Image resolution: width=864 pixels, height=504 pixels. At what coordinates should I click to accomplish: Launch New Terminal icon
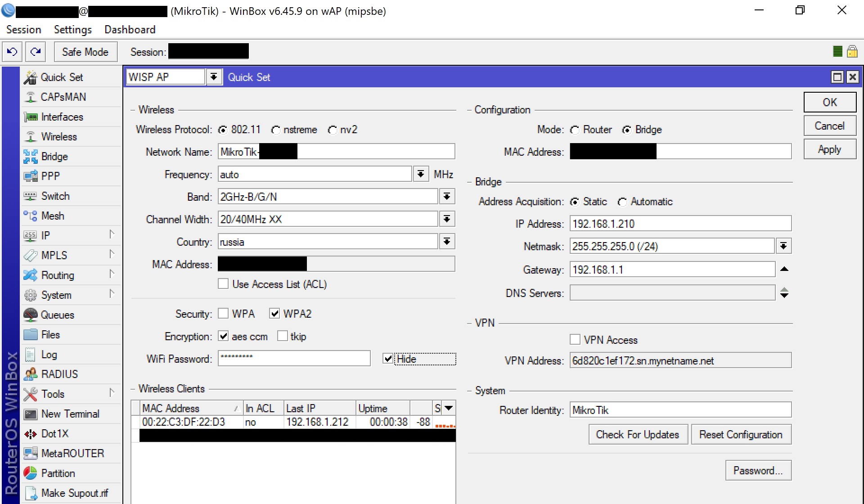pyautogui.click(x=30, y=414)
